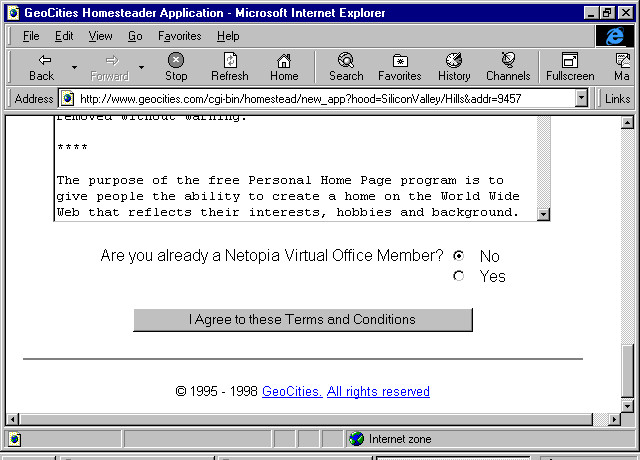This screenshot has height=460, width=640.
Task: Open the View menu
Action: (x=100, y=36)
